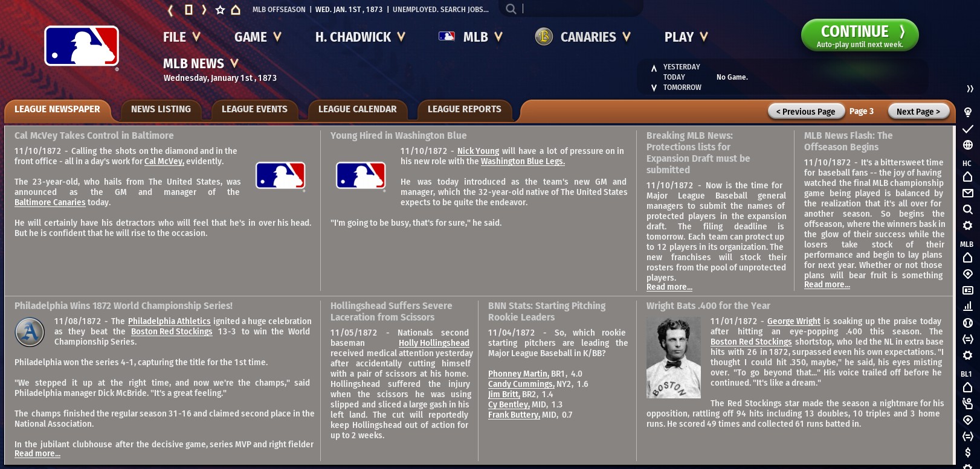Viewport: 980px width, 469px height.
Task: Open the Cal McVey player link
Action: tap(164, 162)
